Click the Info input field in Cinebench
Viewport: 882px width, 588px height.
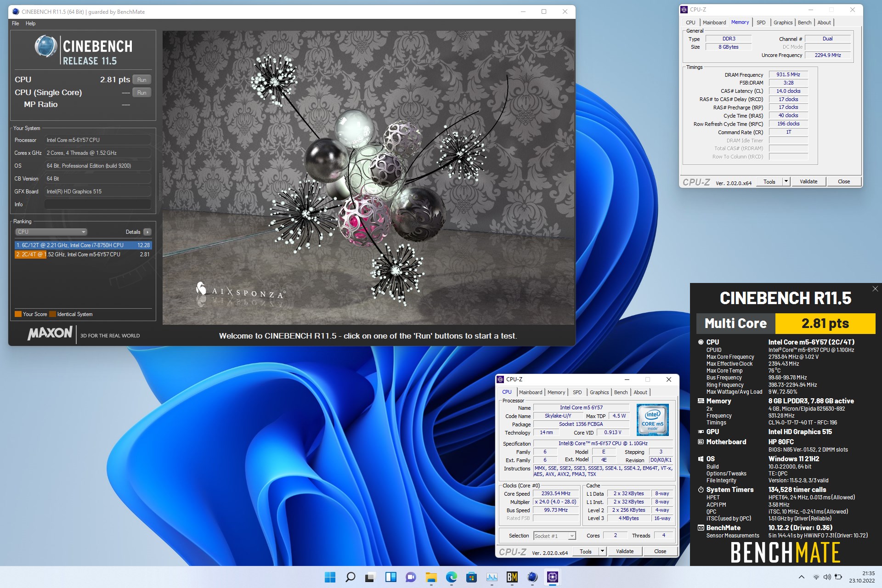98,204
